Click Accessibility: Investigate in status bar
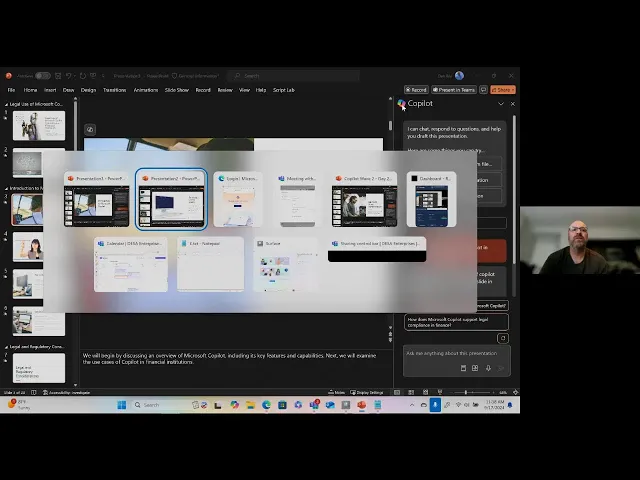The width and height of the screenshot is (640, 480). 67,393
